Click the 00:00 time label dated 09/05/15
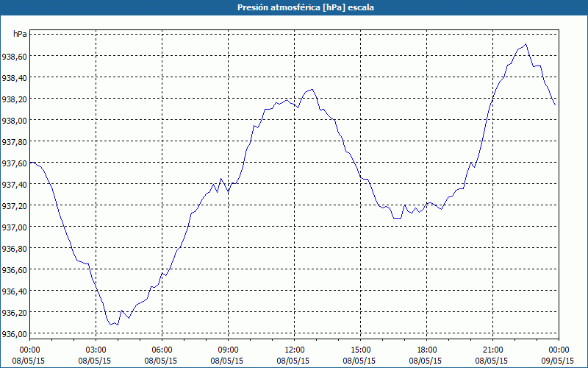Screen dimensions: 588x368 [559, 350]
